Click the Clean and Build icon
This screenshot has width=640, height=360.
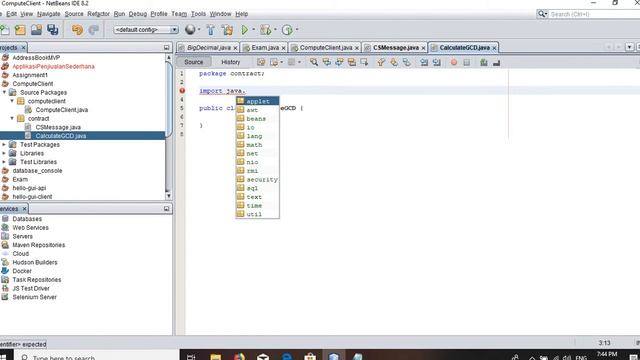[227, 30]
